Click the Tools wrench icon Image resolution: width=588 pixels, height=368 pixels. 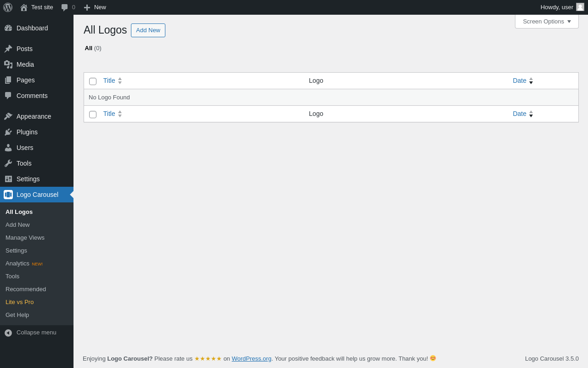(8, 163)
